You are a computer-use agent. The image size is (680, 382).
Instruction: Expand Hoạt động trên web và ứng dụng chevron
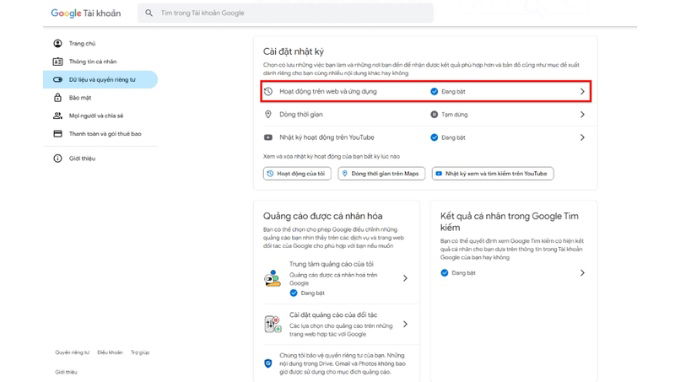click(582, 91)
